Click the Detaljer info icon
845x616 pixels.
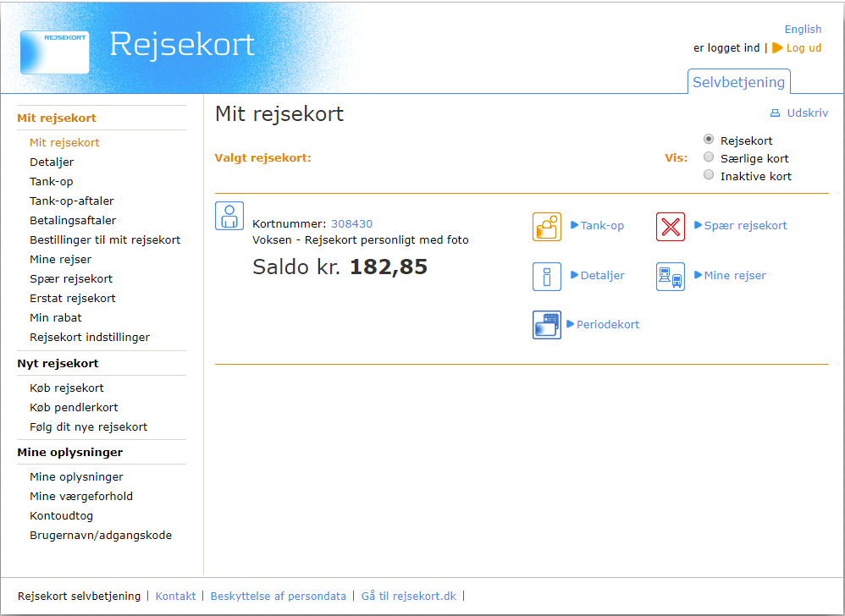(x=546, y=277)
